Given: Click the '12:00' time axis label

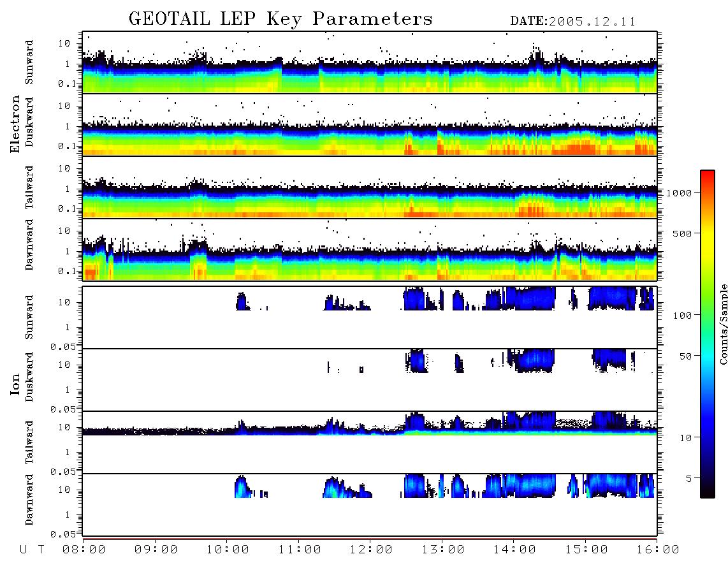Looking at the screenshot, I should (x=371, y=550).
